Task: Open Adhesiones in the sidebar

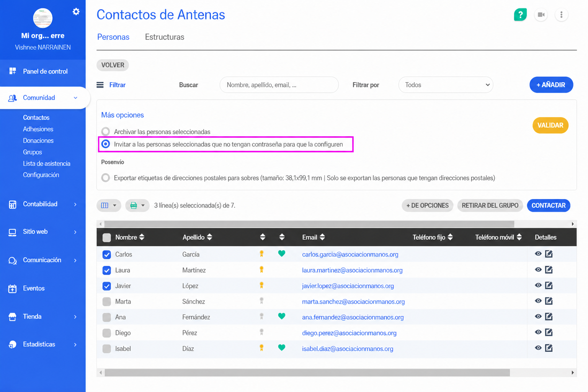Action: point(38,129)
